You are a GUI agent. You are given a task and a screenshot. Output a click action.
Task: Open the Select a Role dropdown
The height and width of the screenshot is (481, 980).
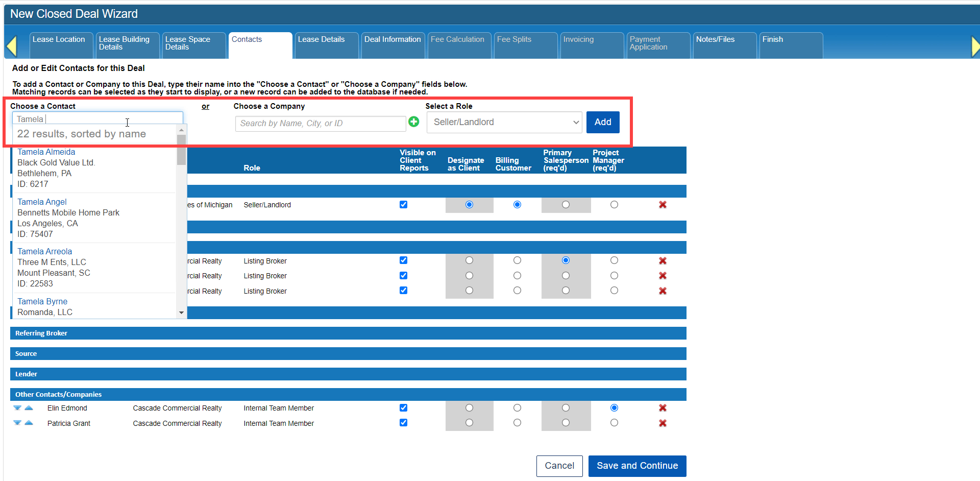click(504, 123)
